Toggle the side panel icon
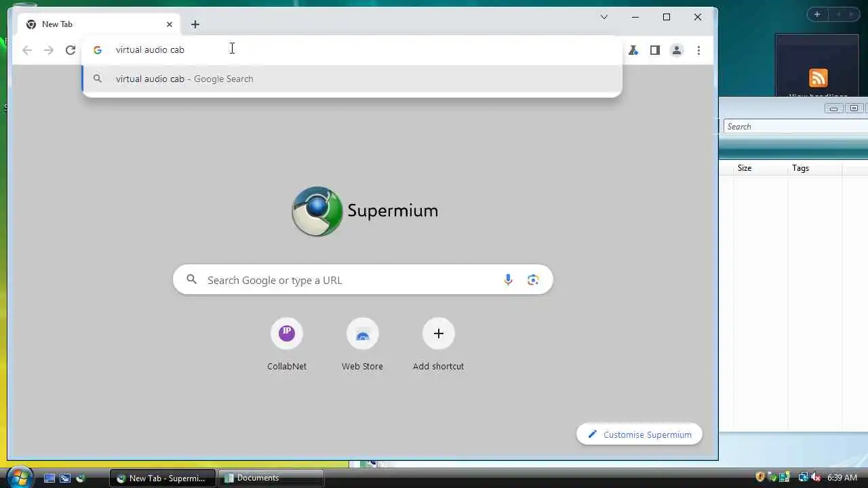This screenshot has width=868, height=488. [x=655, y=50]
